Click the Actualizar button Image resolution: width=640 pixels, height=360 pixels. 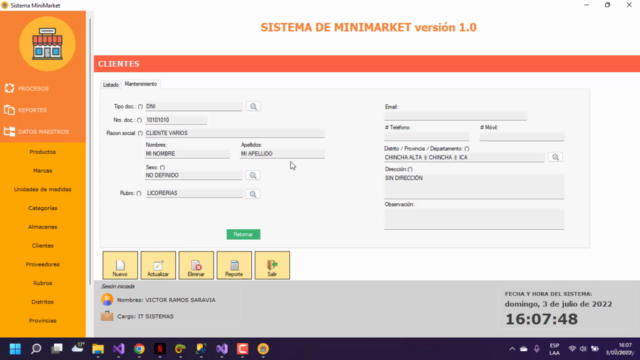(158, 266)
